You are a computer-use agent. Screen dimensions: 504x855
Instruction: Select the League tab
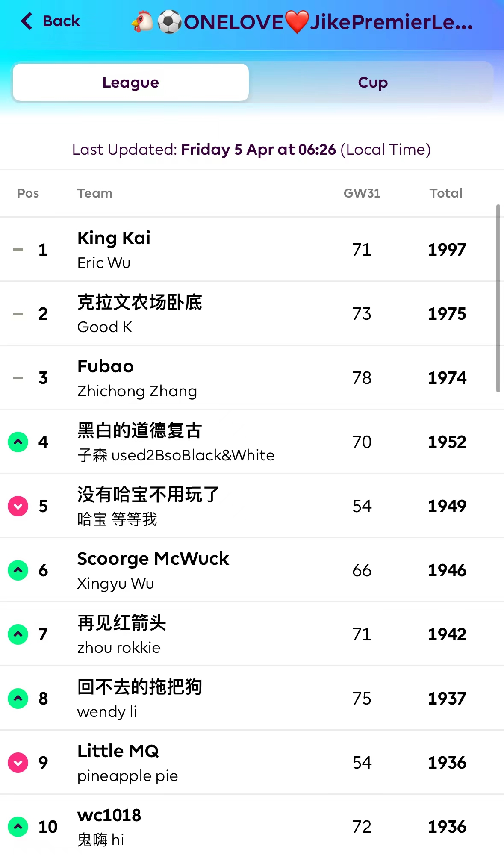click(x=131, y=83)
